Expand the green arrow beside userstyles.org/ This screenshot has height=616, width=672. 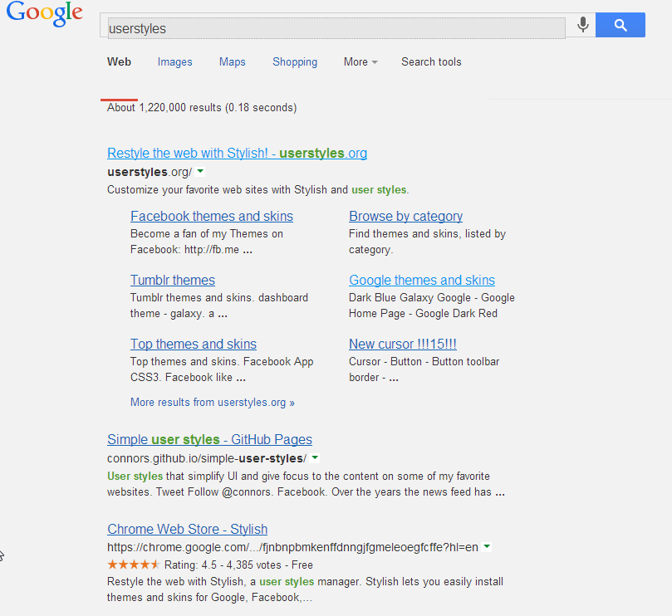[200, 172]
